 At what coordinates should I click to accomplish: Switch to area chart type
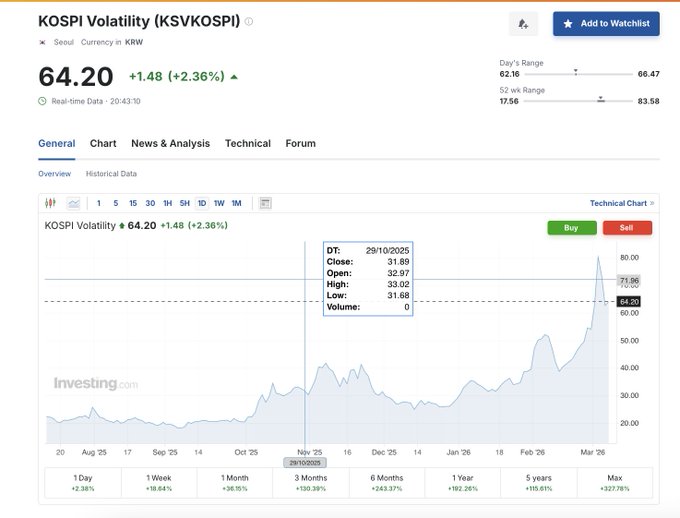point(73,203)
